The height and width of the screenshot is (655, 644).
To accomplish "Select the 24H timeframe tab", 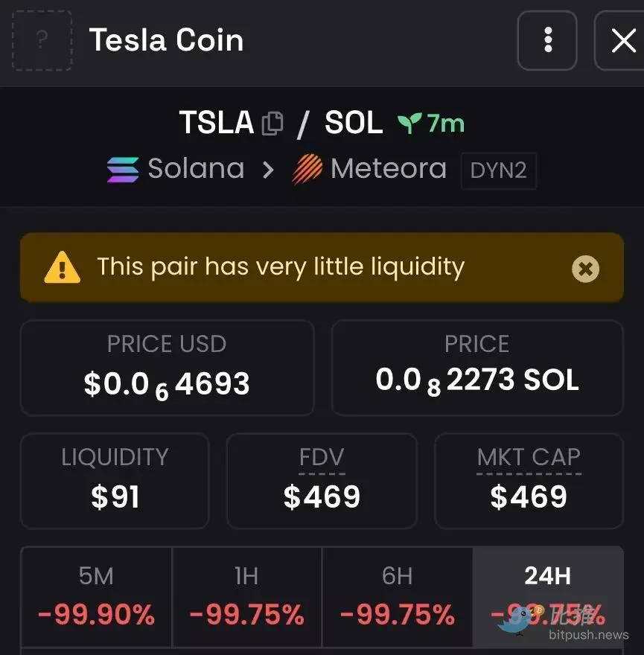I will coord(547,597).
